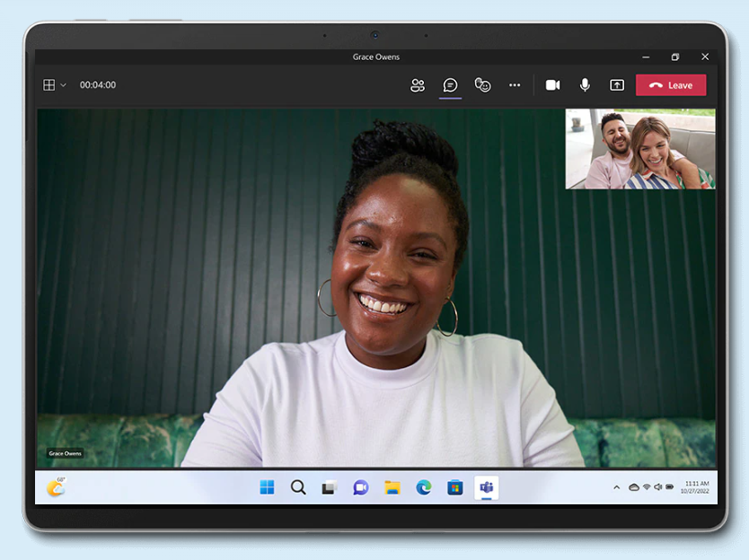Open Microsoft Store from the taskbar
Screen dimensions: 749x560
pyautogui.click(x=454, y=487)
